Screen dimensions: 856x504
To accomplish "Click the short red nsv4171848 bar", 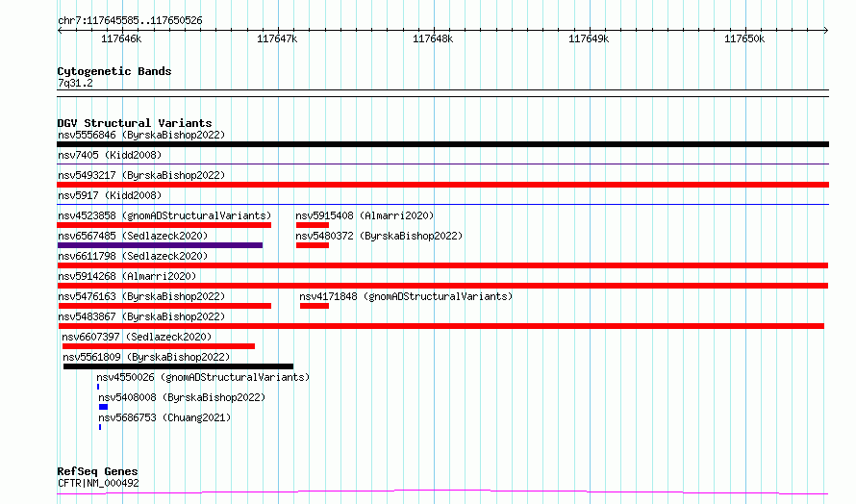I will (314, 306).
